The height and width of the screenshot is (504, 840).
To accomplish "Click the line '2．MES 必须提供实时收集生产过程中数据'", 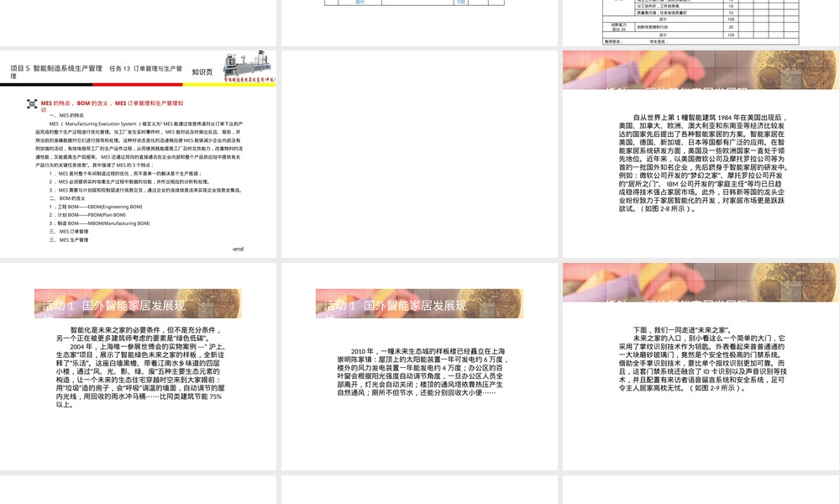I will pos(129,181).
